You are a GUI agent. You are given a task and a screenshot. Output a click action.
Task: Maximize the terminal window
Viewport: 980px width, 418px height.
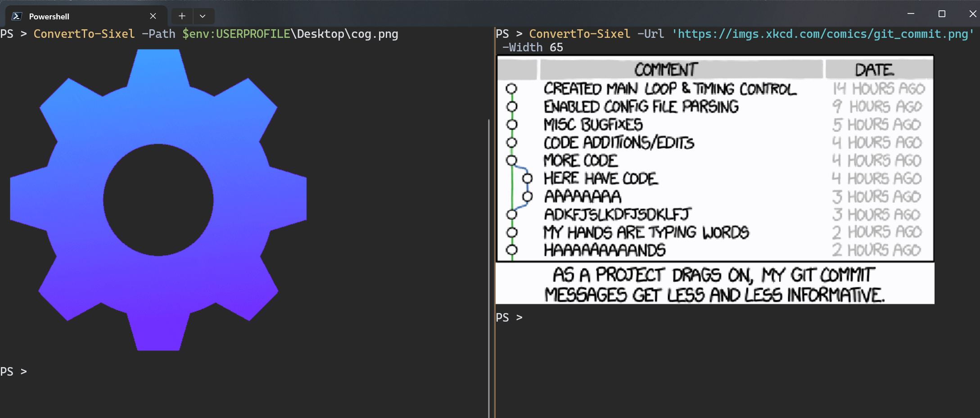942,14
